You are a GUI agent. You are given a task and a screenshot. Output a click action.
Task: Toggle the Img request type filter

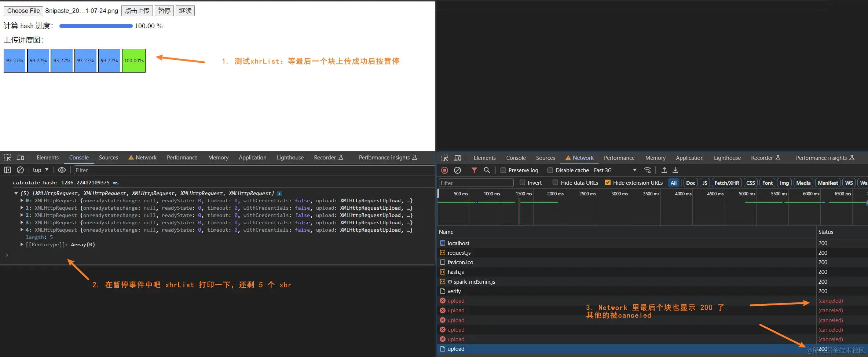point(784,183)
